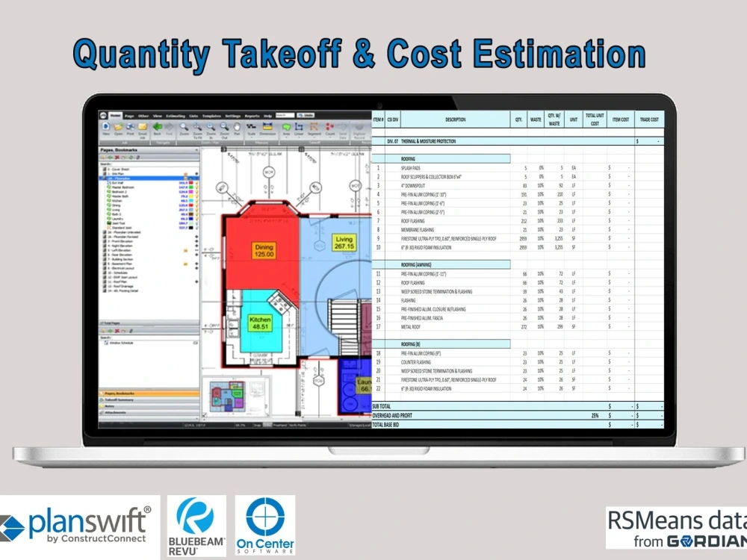Viewport: 747px width, 560px height.
Task: Click the floorplan overview thumbnail
Action: [236, 396]
